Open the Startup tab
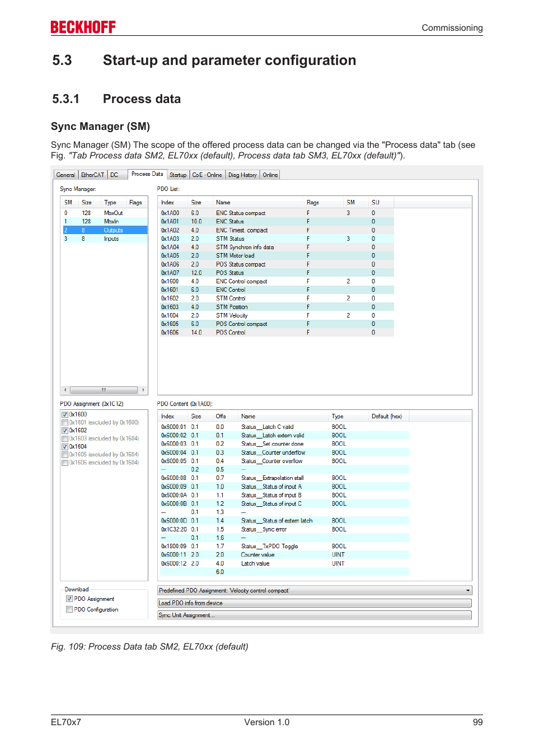 (178, 175)
